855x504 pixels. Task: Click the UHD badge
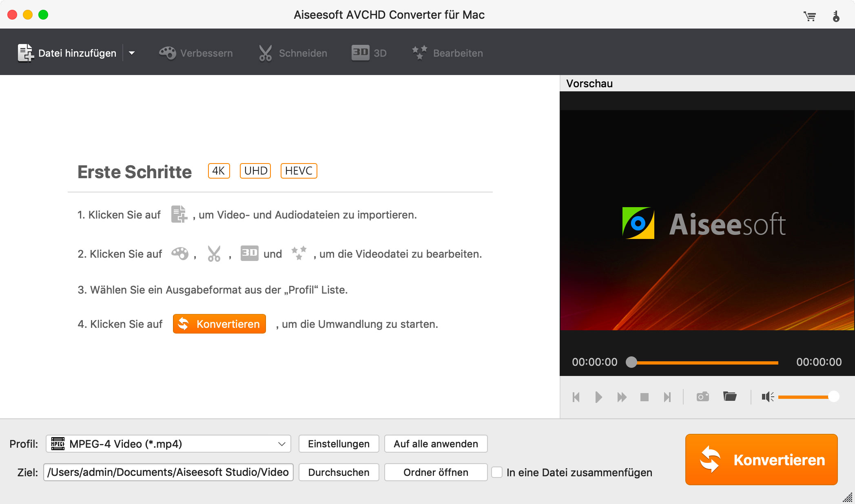[x=255, y=171]
